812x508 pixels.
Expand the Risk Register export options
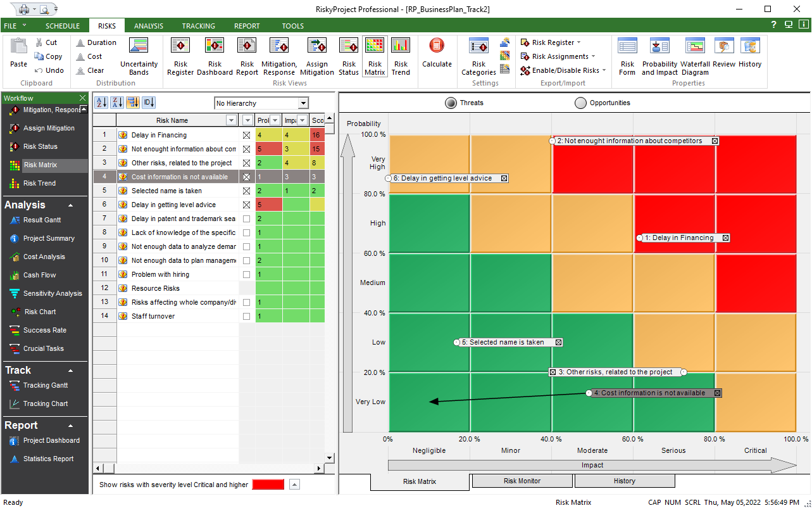point(578,42)
